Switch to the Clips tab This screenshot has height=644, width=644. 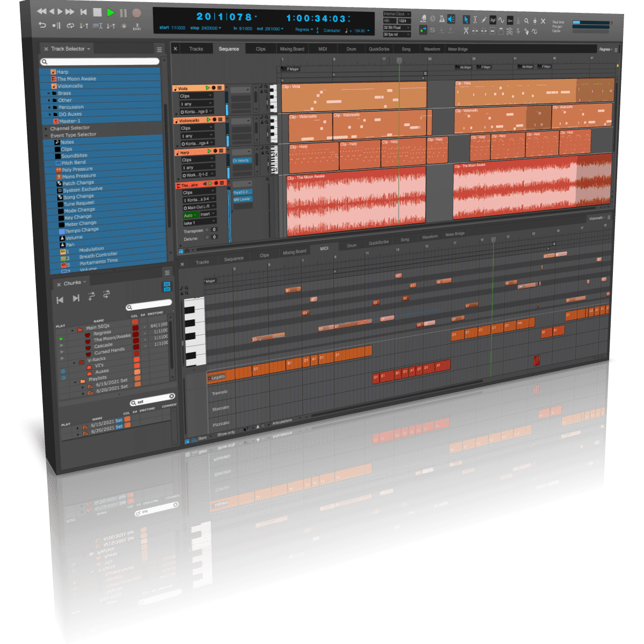point(261,49)
